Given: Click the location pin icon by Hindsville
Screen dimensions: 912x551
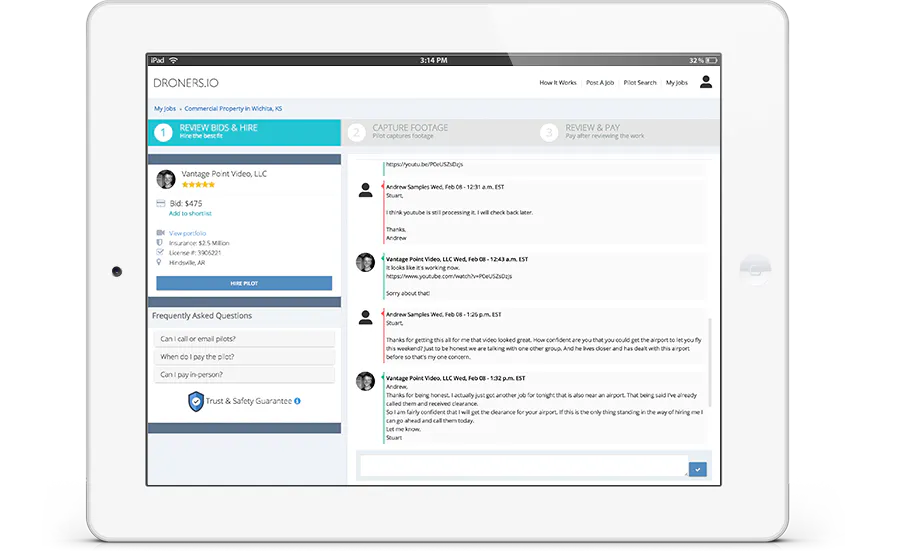Looking at the screenshot, I should 159,262.
